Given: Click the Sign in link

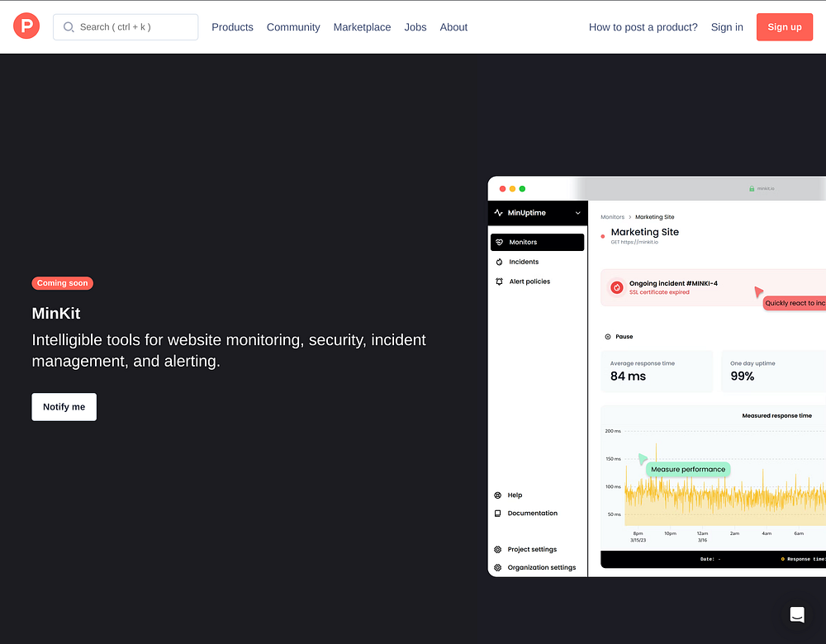Looking at the screenshot, I should [x=726, y=27].
